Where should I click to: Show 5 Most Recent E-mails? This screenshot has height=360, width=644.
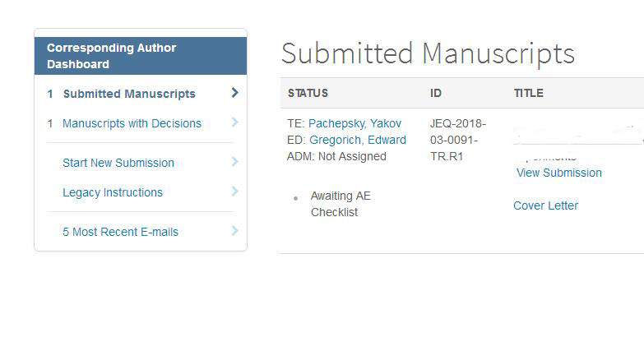coord(120,232)
